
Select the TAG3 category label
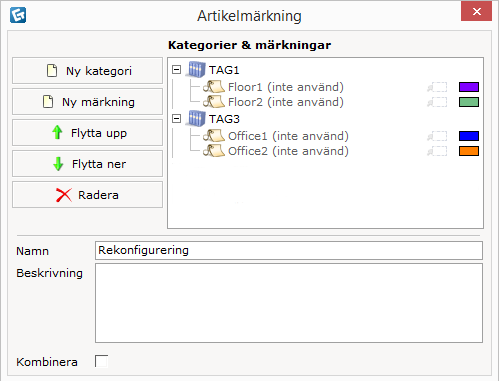[x=224, y=119]
